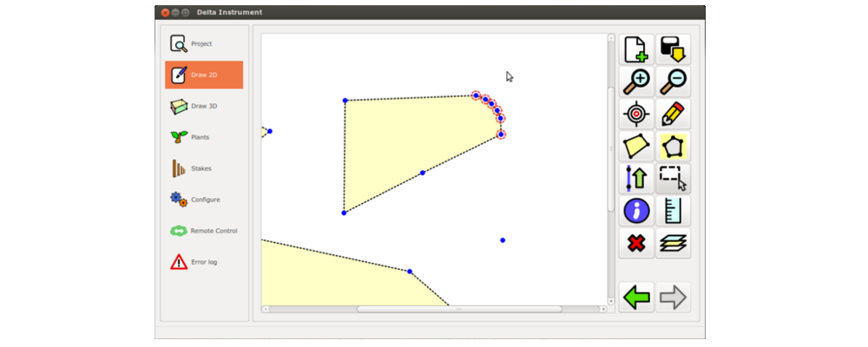The image size is (868, 347).
Task: Open the Configure section
Action: click(x=204, y=200)
